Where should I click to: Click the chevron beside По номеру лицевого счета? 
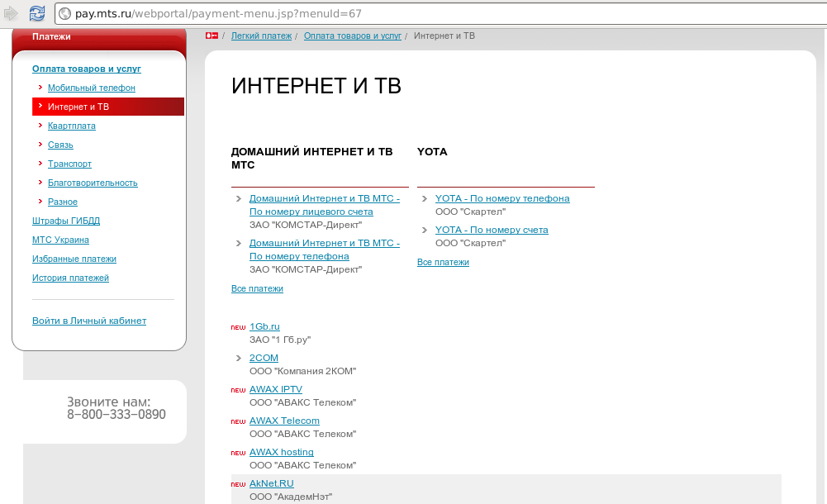coord(239,199)
